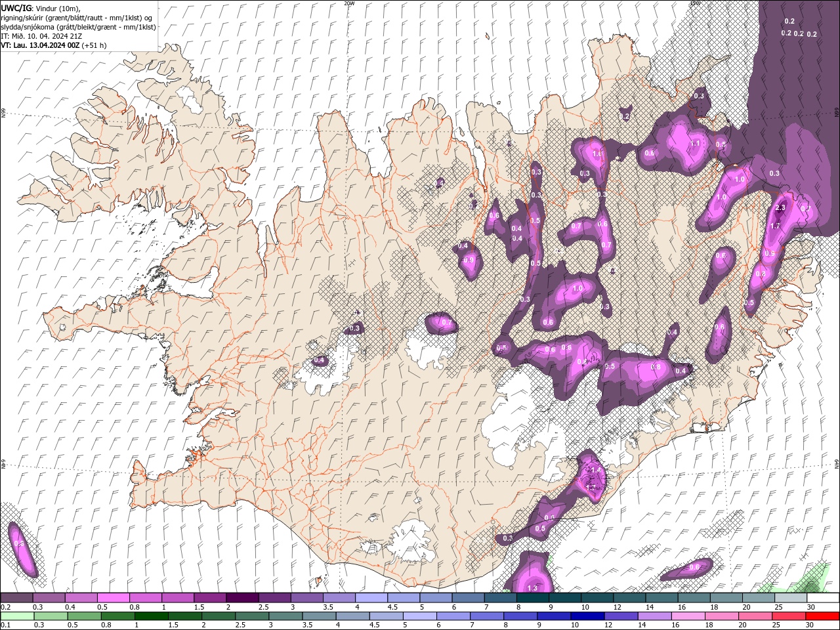Screen dimensions: 840x630
Task: Click the 2.3 snowfall value in the east
Action: tap(780, 208)
